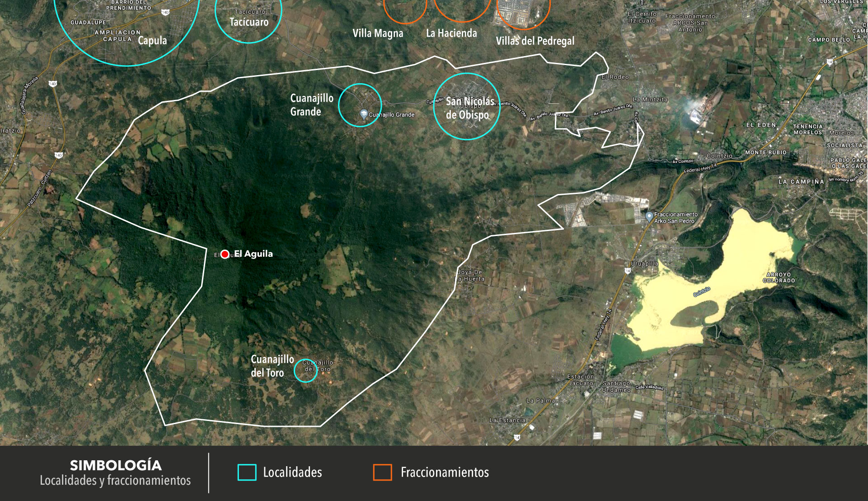Select the San Nicolás de Obispo circle
868x501 pixels.
tap(466, 107)
